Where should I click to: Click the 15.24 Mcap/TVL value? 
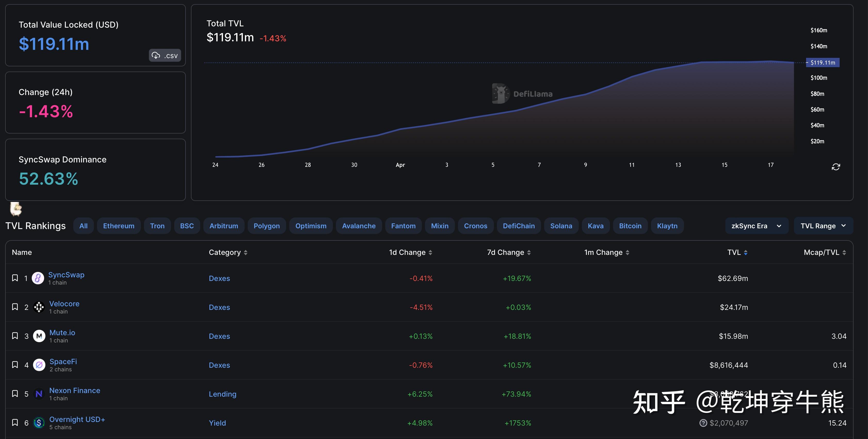click(x=837, y=423)
